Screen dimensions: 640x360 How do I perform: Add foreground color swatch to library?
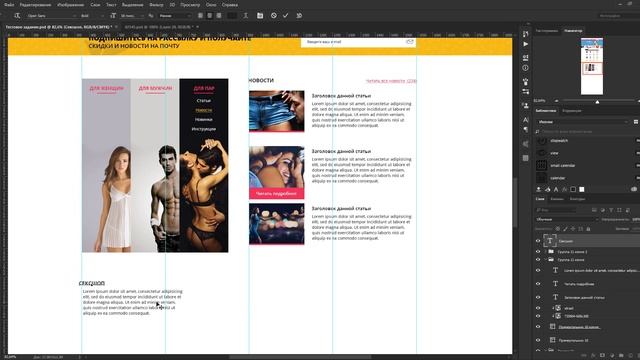(573, 189)
